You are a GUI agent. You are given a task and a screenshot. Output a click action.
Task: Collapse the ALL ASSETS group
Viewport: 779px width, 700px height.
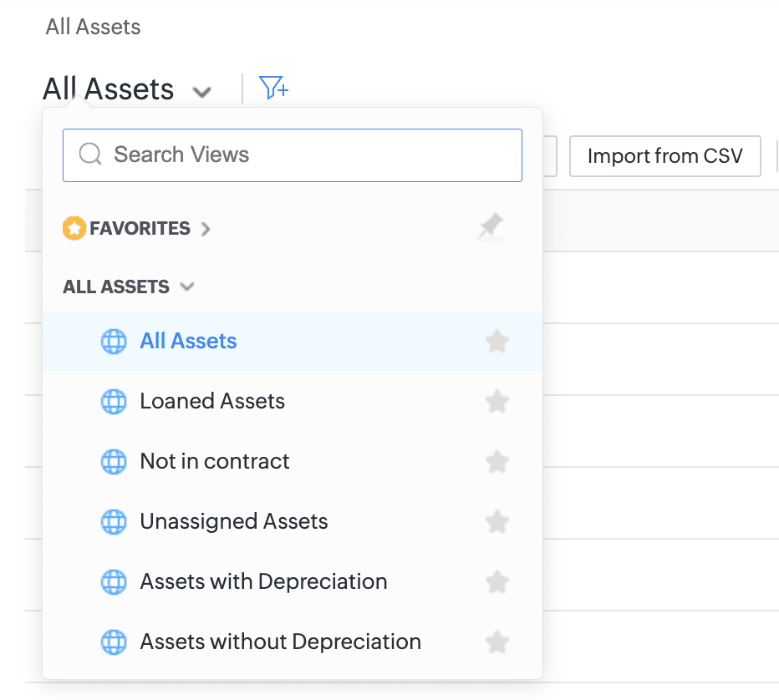(x=187, y=287)
